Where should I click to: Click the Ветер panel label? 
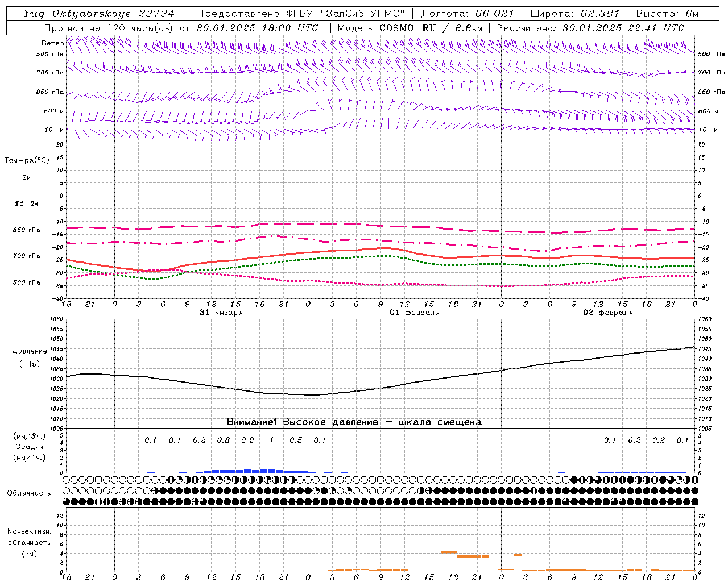52,43
